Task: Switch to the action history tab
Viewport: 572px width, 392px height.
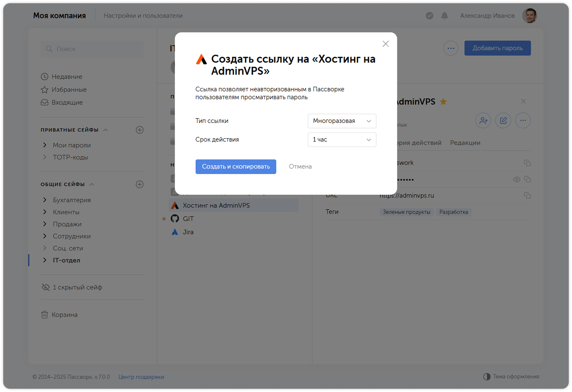Action: (419, 143)
